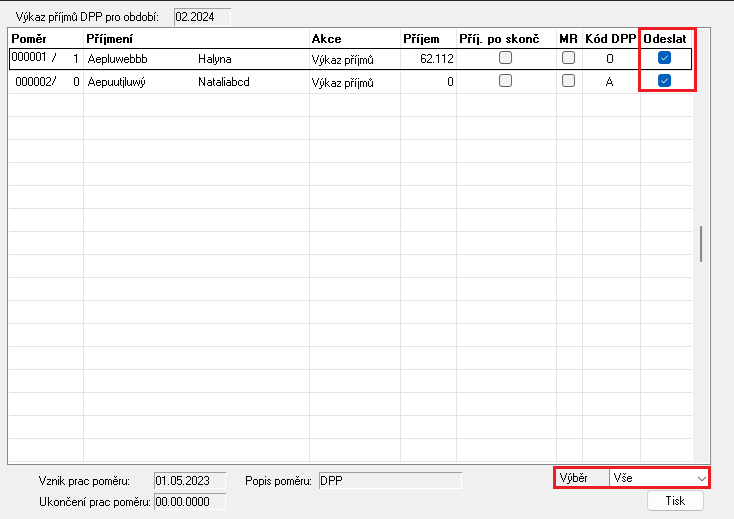Click surname Aepluwebbb in first row
Viewport: 734px width, 519px height.
click(x=117, y=59)
